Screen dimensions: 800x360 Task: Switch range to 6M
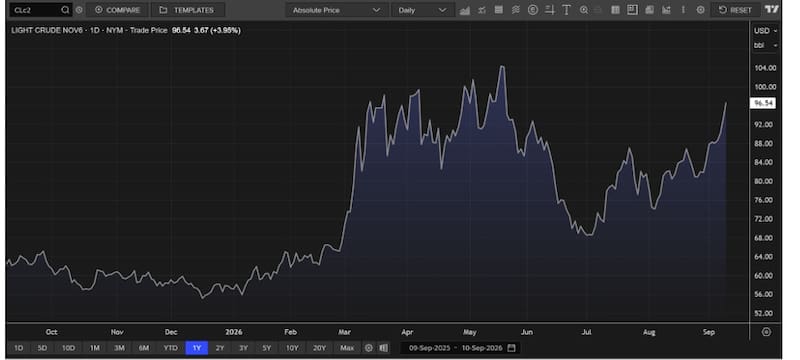(144, 348)
